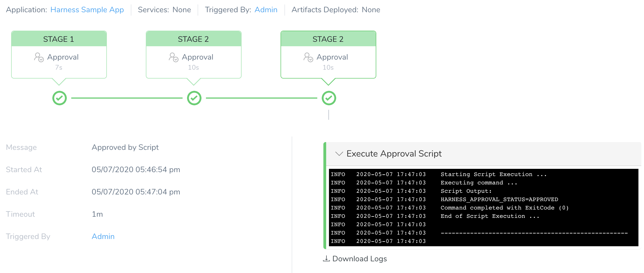Click the Stage 1 green checkmark node

(x=60, y=98)
